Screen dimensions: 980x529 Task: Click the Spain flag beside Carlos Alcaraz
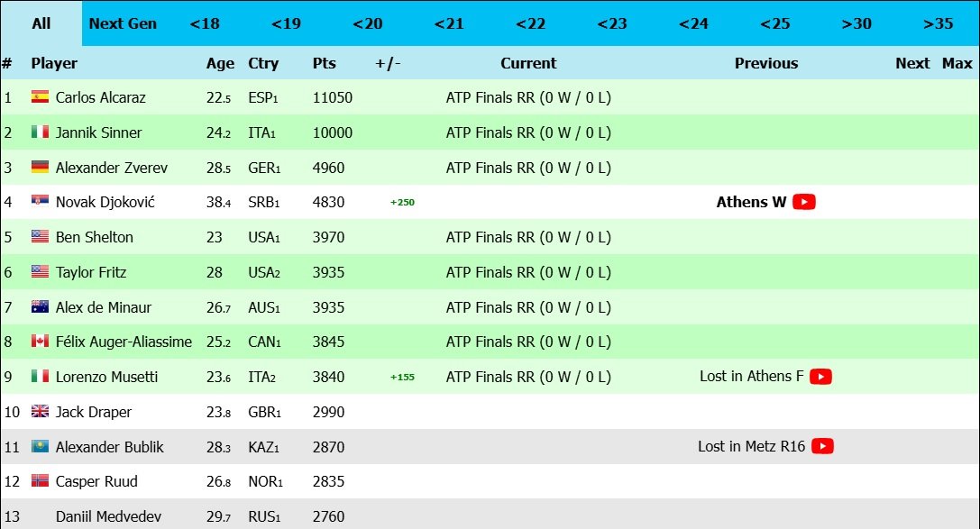click(x=40, y=97)
